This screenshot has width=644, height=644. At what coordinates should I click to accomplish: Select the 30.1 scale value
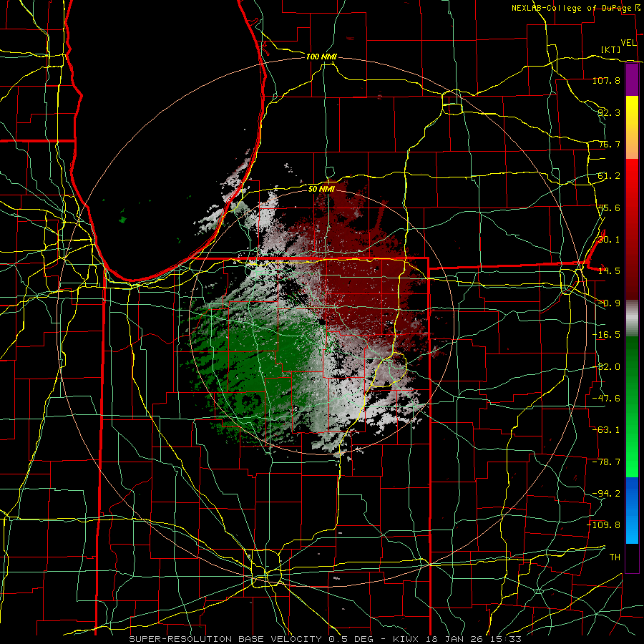[609, 240]
